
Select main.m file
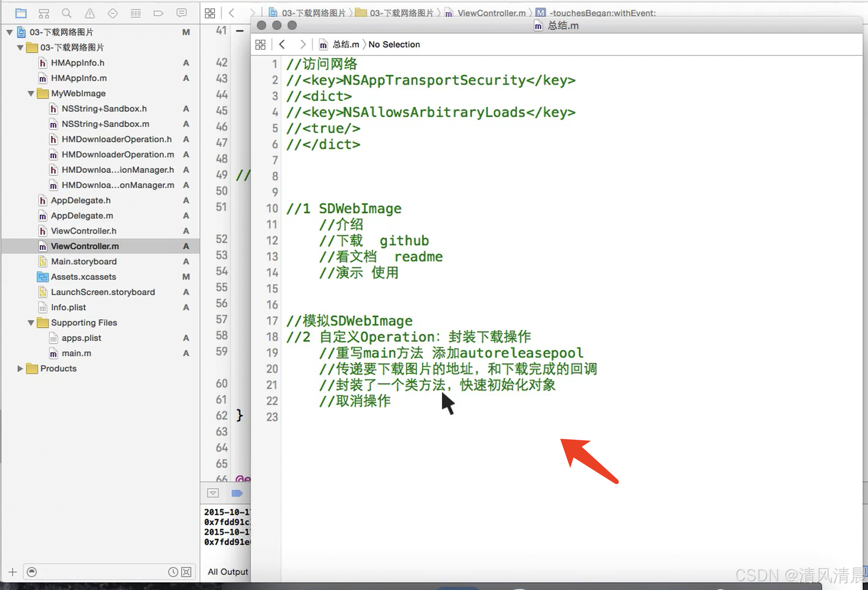[x=76, y=353]
